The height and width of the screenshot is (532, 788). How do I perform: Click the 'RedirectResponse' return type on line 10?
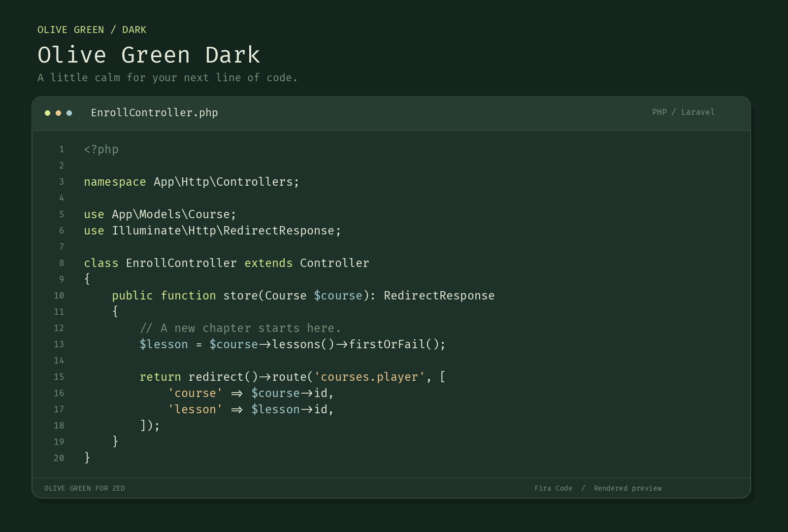[439, 296]
